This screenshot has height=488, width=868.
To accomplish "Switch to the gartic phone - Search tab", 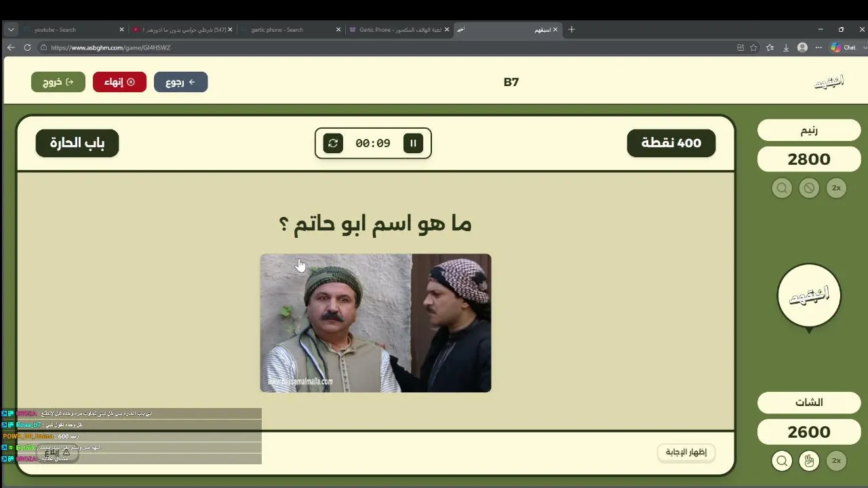I will pos(292,30).
